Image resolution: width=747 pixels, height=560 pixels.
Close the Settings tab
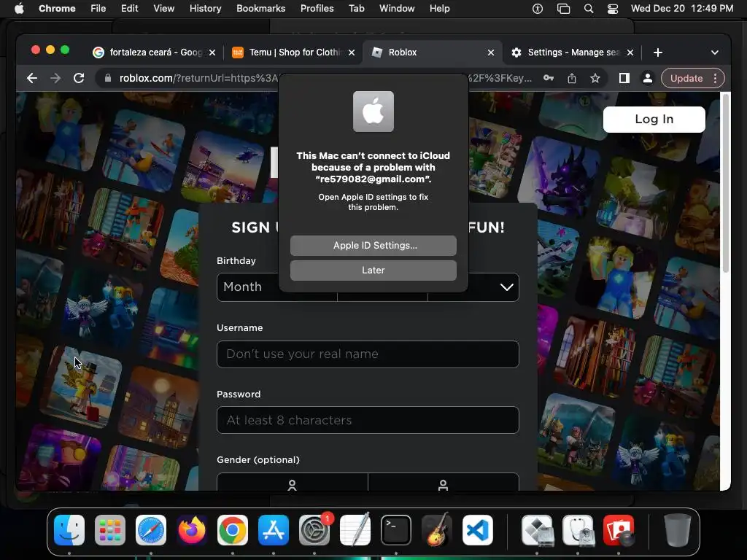(x=630, y=52)
